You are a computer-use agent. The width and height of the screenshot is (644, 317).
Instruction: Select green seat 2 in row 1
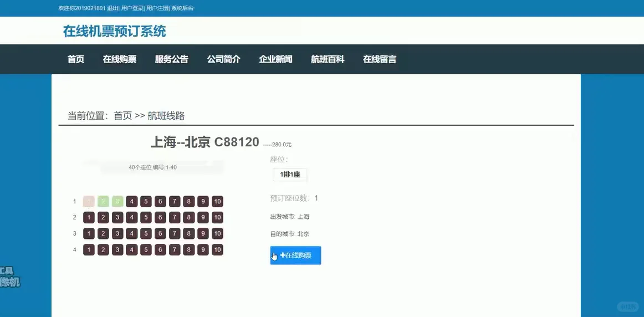pos(103,202)
